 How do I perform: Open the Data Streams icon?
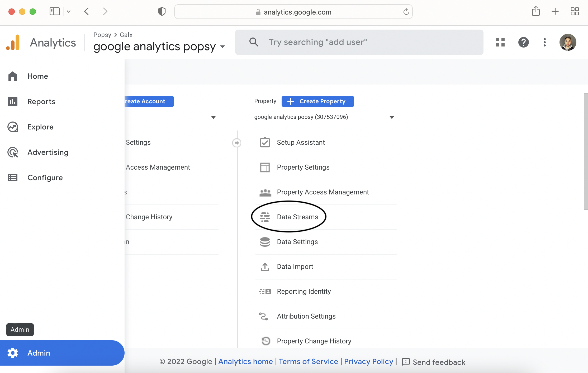tap(265, 217)
